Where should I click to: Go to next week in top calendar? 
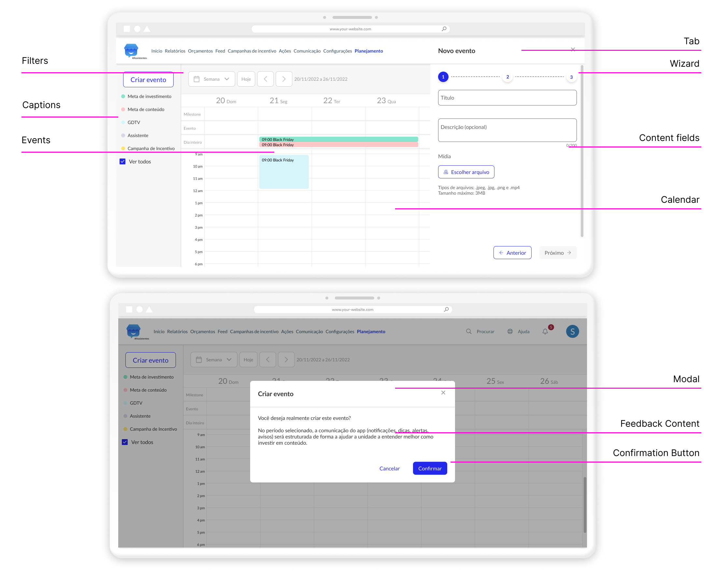point(284,79)
